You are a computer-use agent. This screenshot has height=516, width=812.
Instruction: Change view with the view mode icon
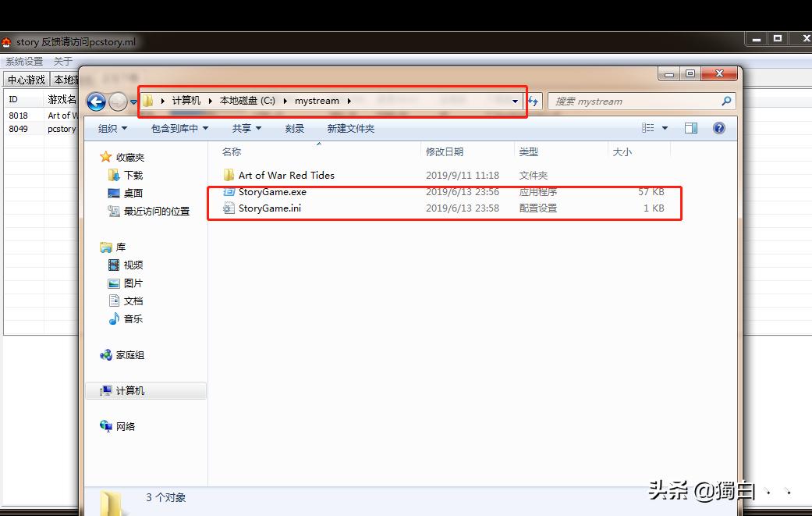coord(648,128)
